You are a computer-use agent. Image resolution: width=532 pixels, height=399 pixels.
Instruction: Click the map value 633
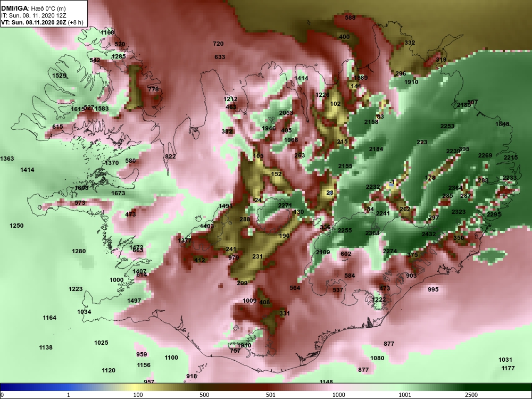(x=220, y=57)
